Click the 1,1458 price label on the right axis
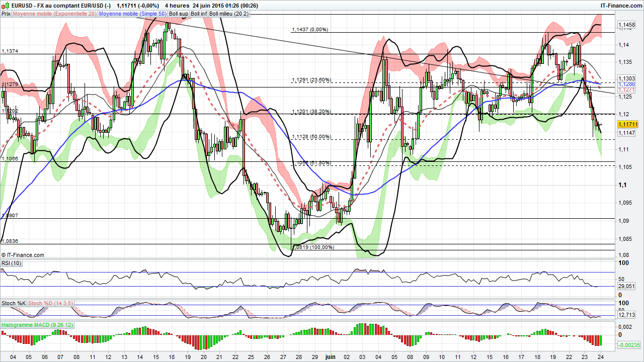The width and height of the screenshot is (644, 362). 625,24
